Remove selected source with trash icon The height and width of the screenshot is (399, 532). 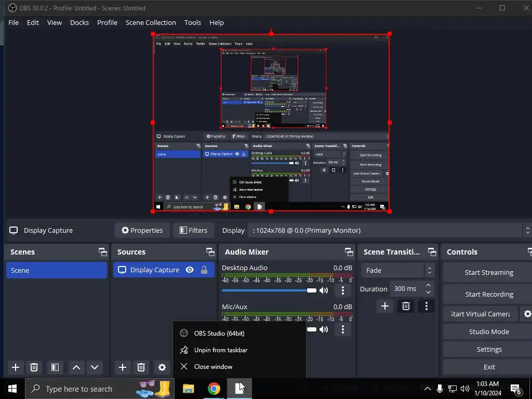tap(141, 367)
